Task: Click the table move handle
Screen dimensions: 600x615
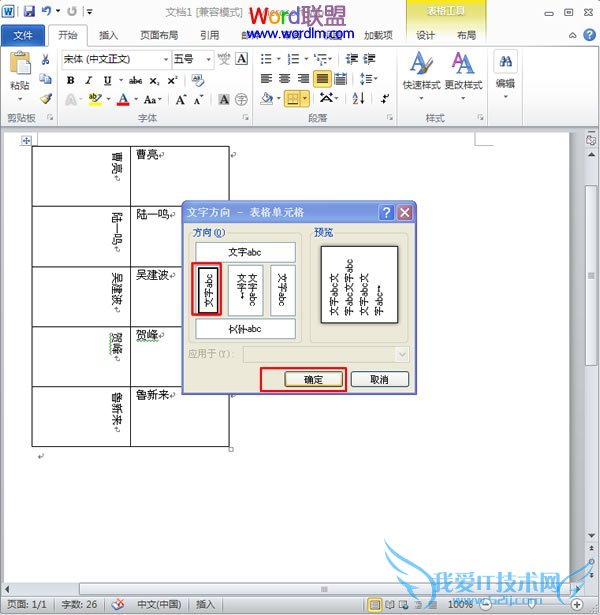Action: coord(26,140)
